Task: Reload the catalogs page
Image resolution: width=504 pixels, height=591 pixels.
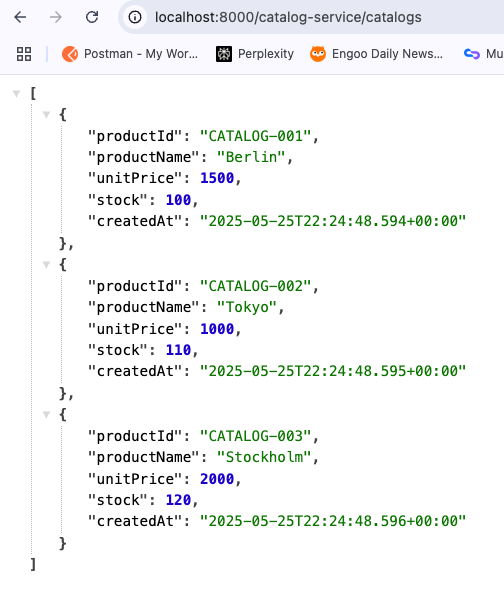Action: tap(92, 17)
